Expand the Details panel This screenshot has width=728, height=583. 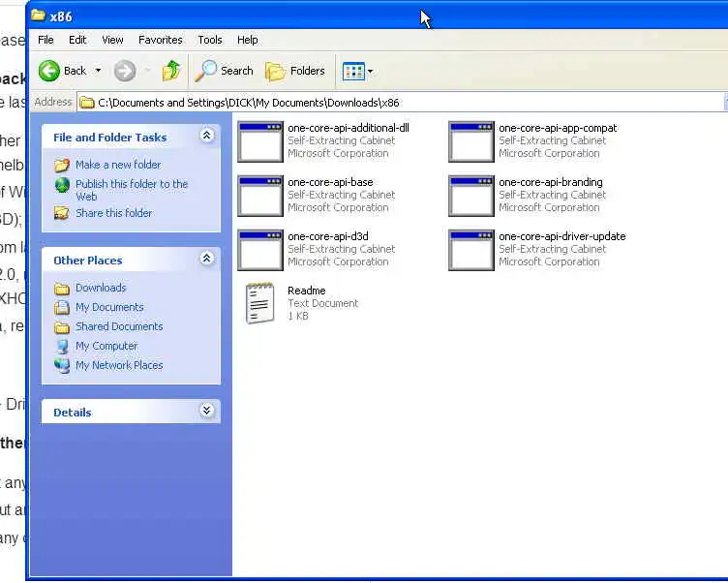coord(206,411)
